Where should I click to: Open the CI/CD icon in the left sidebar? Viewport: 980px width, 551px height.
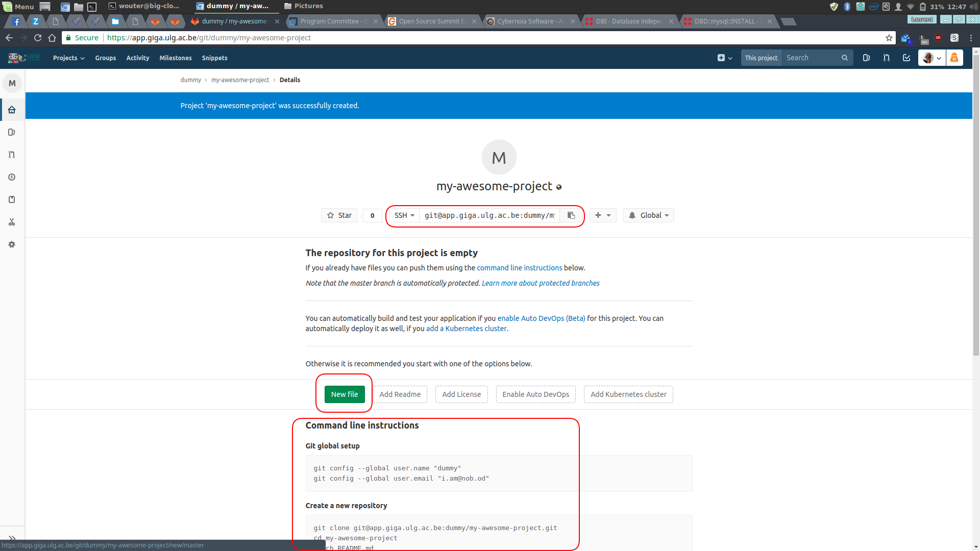point(12,177)
